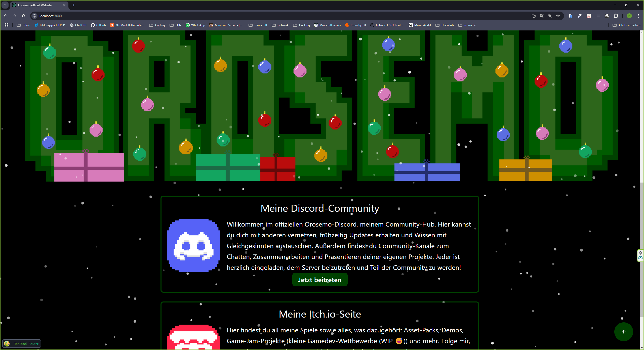Image resolution: width=644 pixels, height=350 pixels.
Task: Open the eyedropper color picker extension
Action: [580, 16]
